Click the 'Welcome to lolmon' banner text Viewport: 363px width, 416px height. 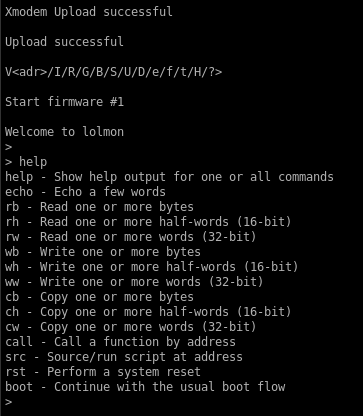(x=64, y=132)
